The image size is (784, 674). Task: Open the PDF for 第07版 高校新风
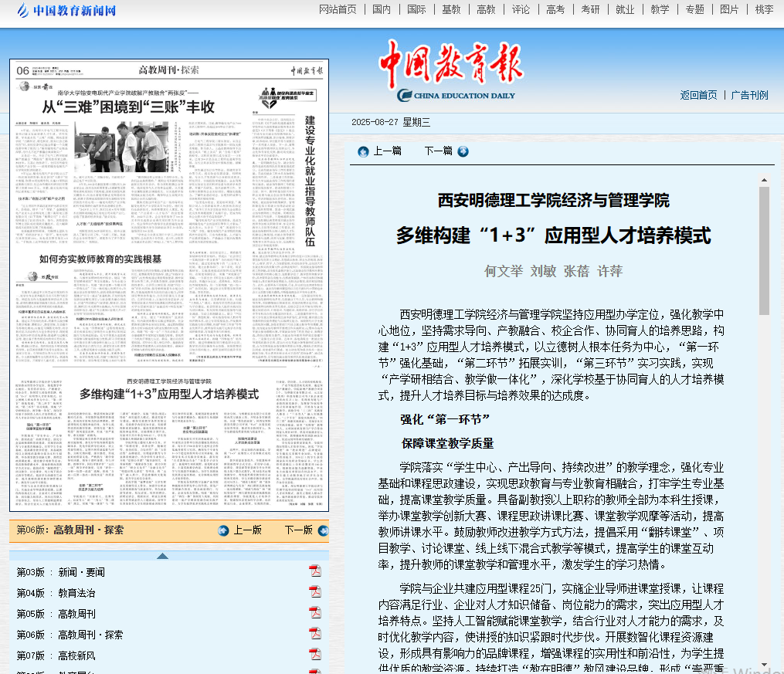315,655
